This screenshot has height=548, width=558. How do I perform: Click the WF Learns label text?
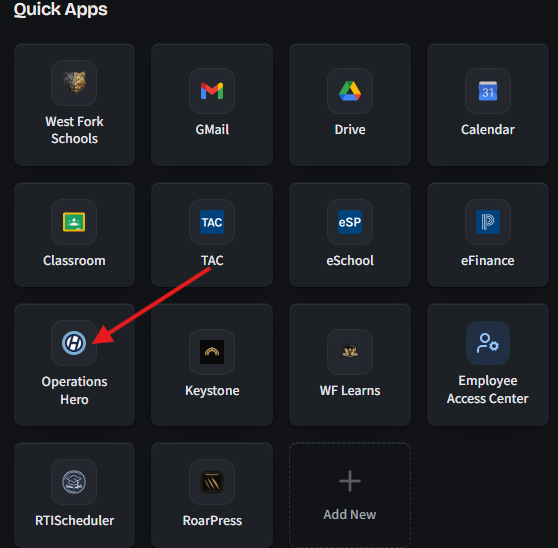pyautogui.click(x=350, y=391)
